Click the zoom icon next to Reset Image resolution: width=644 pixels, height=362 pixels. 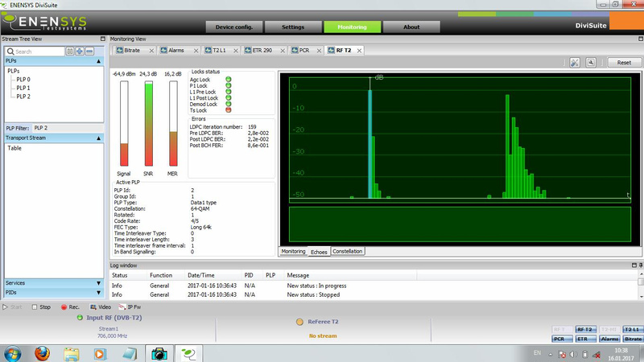coord(591,62)
